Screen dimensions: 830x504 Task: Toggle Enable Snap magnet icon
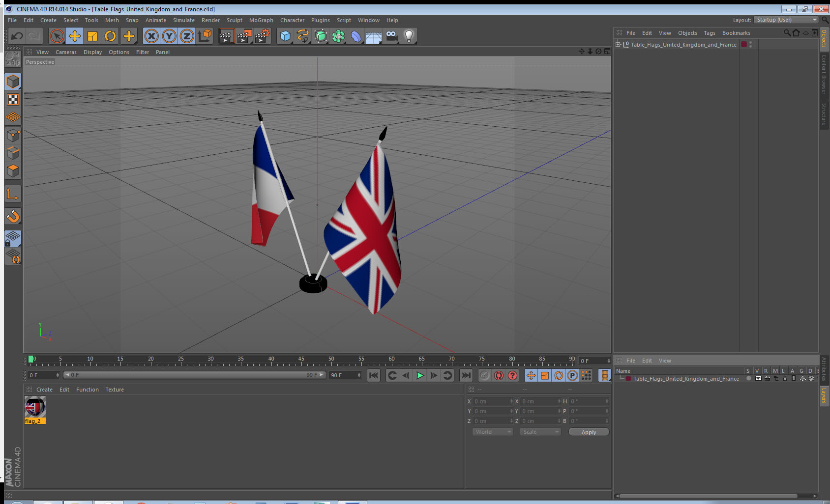click(13, 216)
